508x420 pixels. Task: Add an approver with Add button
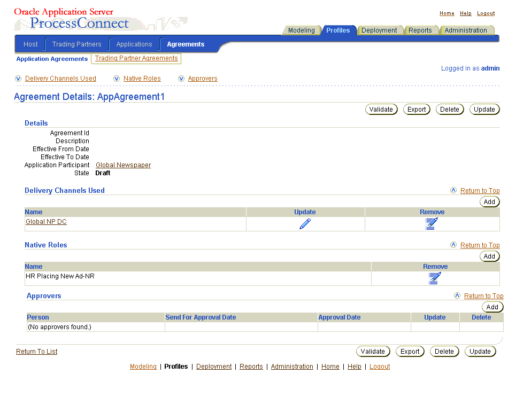(492, 307)
